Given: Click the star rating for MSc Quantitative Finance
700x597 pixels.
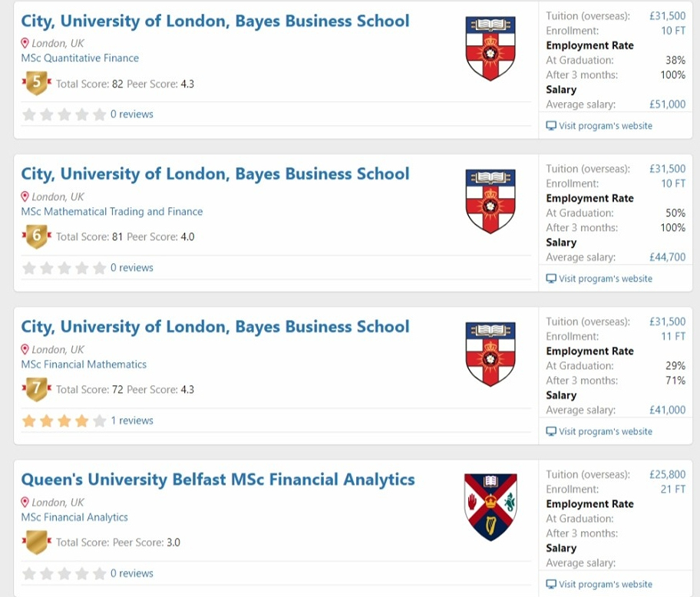Looking at the screenshot, I should (x=64, y=114).
